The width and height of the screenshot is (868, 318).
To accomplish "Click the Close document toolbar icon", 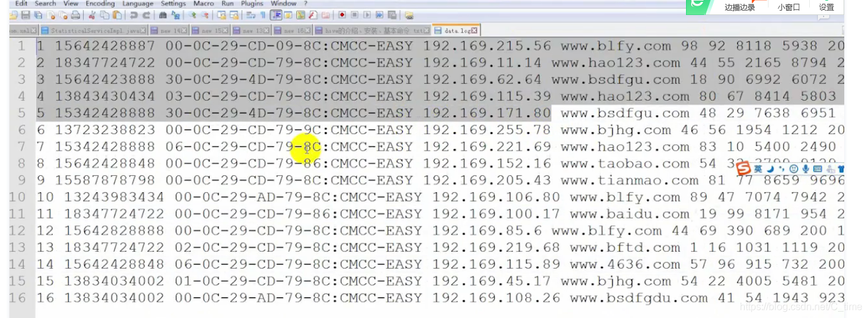I will click(51, 15).
